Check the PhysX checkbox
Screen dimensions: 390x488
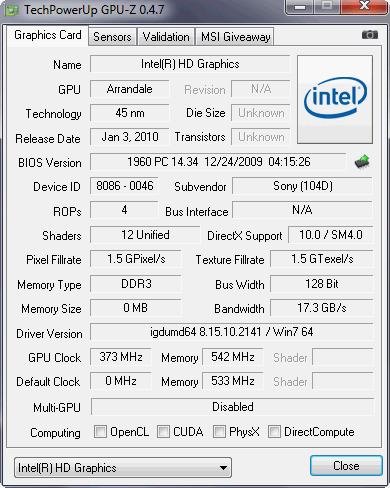219,431
